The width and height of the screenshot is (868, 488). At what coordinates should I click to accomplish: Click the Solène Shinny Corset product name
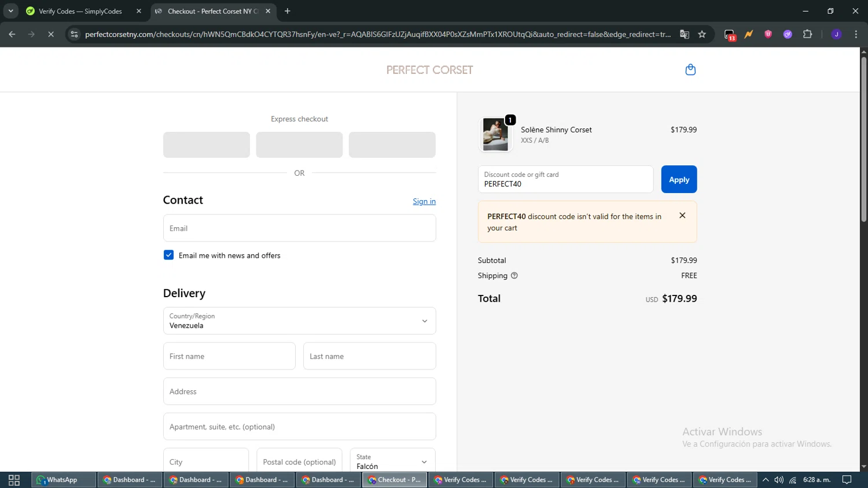click(x=556, y=130)
